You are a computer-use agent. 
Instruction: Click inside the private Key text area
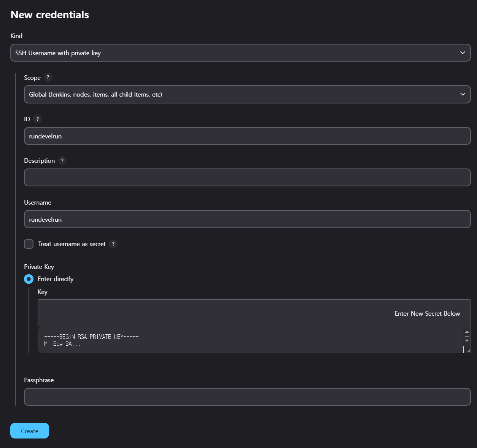click(x=247, y=340)
